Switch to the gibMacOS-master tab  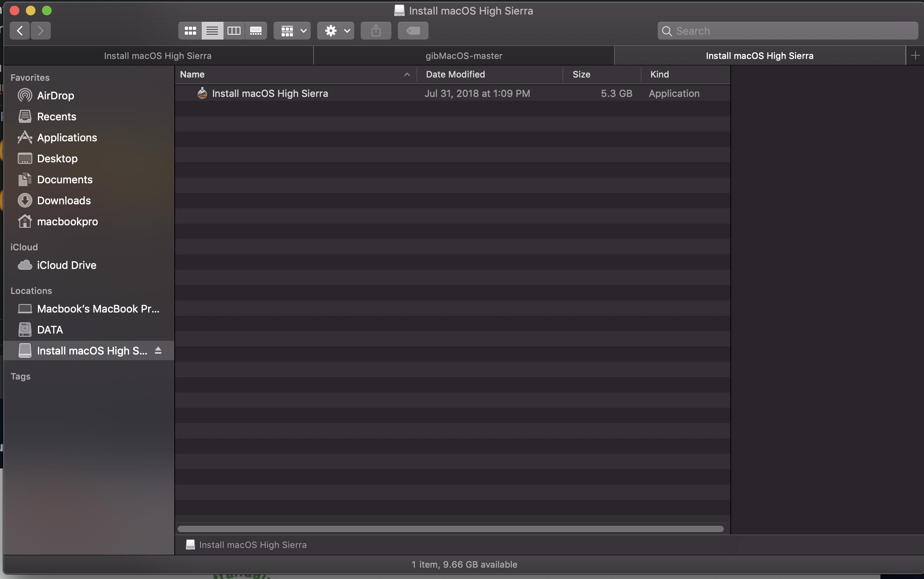pyautogui.click(x=464, y=56)
